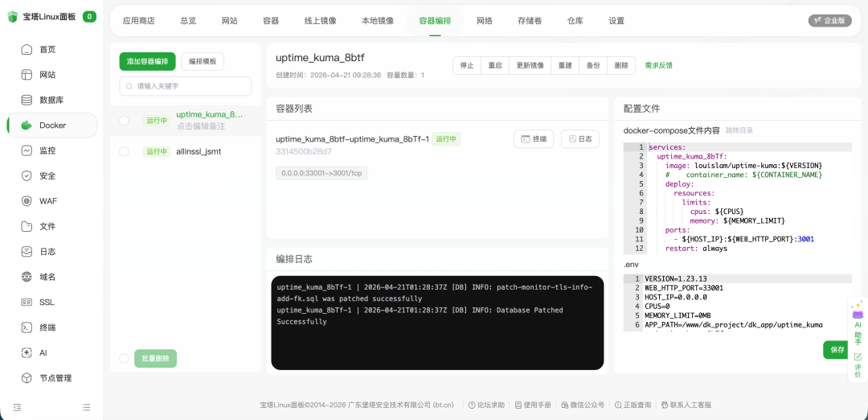
Task: Click the 重建 rebuild button
Action: tap(565, 65)
